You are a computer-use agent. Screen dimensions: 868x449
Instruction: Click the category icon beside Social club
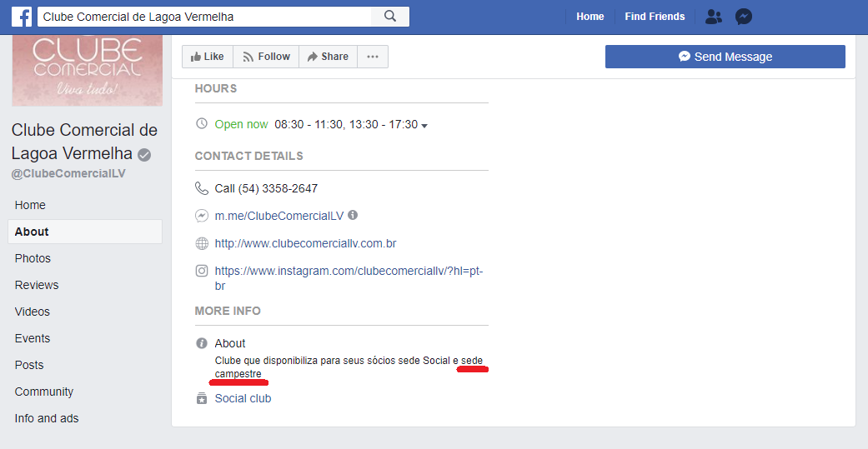point(202,398)
